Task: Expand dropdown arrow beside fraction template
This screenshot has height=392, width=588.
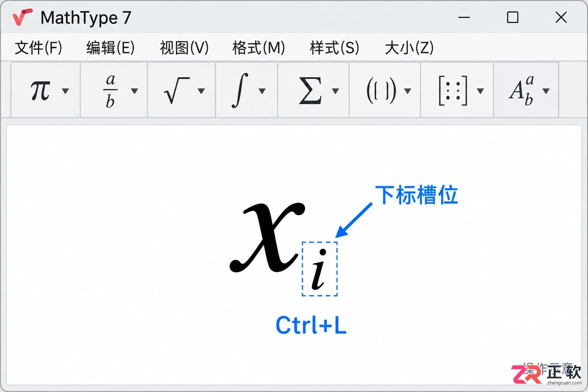Action: [134, 91]
